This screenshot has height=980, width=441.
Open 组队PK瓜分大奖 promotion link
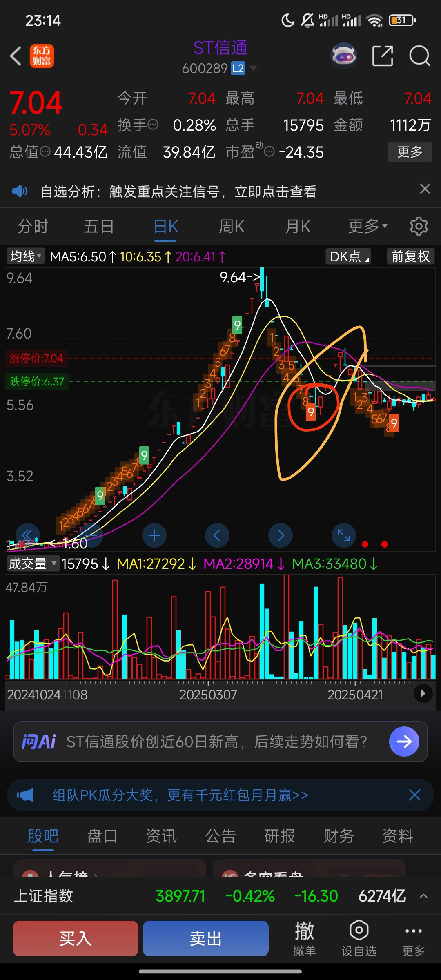pyautogui.click(x=180, y=795)
